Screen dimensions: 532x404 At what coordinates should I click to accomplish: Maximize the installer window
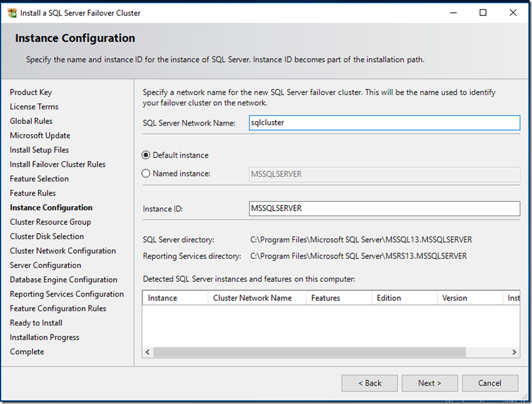tap(483, 13)
